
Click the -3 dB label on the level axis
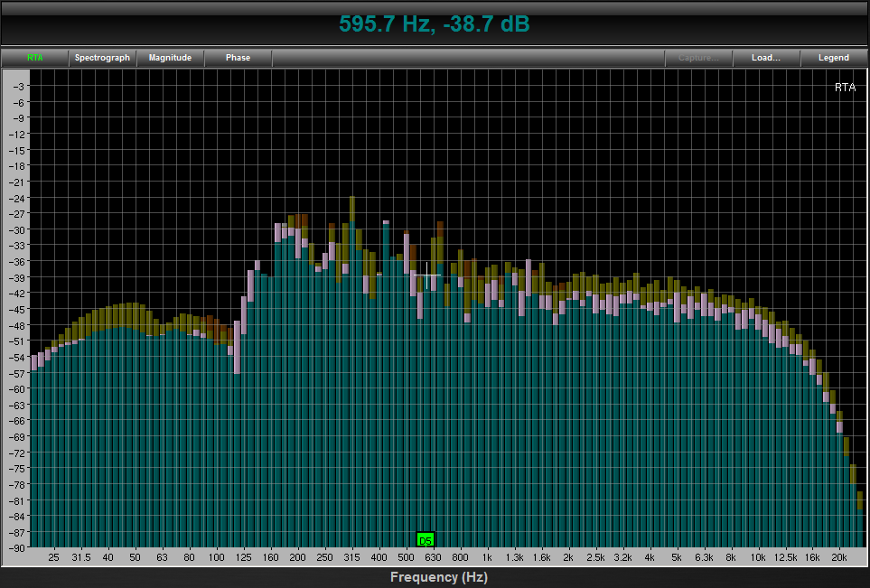click(x=19, y=86)
